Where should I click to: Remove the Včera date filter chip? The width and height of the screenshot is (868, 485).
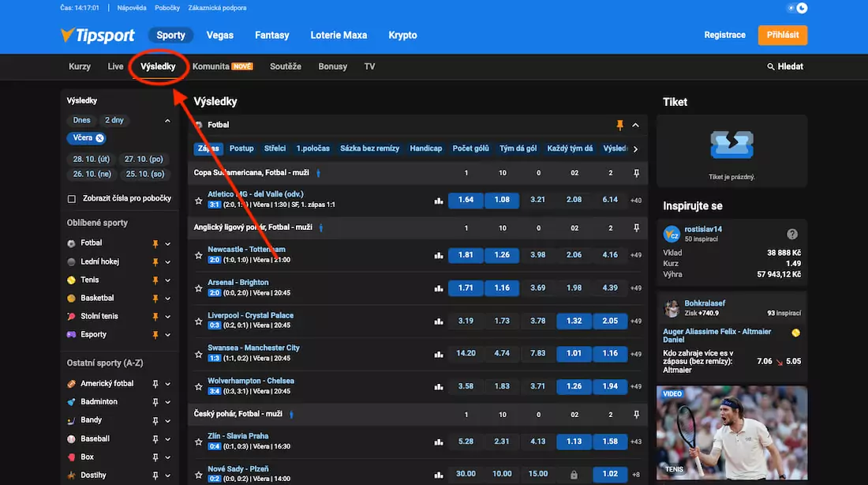tap(99, 137)
